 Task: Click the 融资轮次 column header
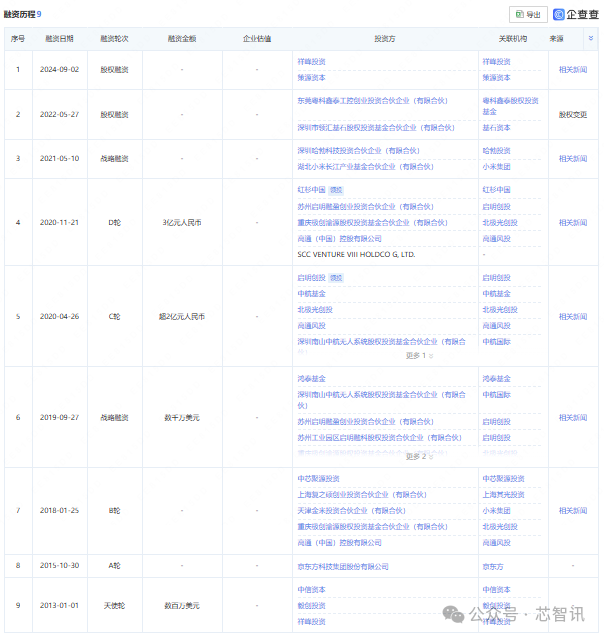tap(114, 39)
